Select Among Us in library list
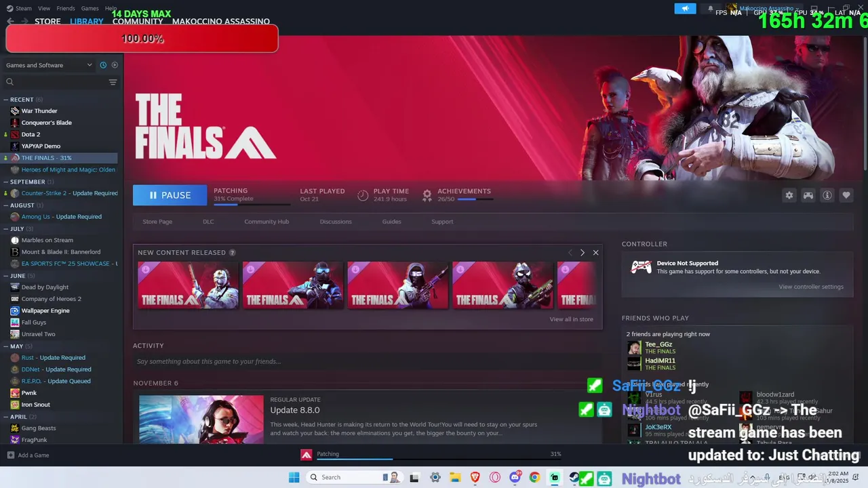The height and width of the screenshot is (488, 868). (x=60, y=217)
